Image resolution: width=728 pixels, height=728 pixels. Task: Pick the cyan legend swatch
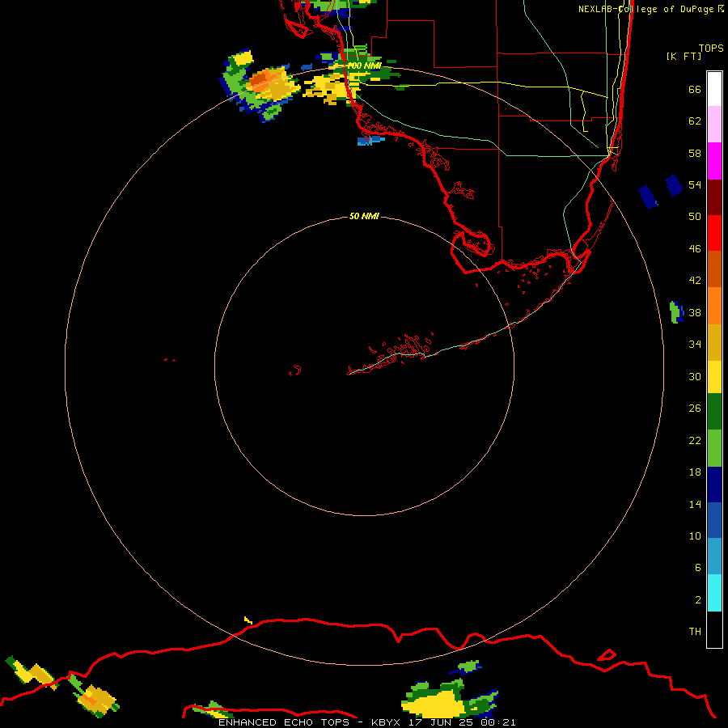click(714, 593)
